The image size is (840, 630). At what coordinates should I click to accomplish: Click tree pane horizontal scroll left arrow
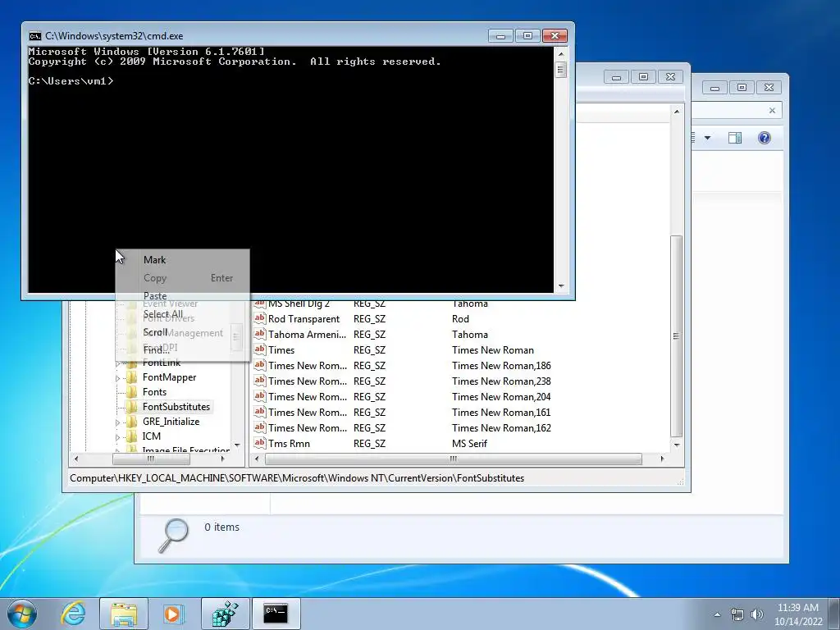pos(76,459)
